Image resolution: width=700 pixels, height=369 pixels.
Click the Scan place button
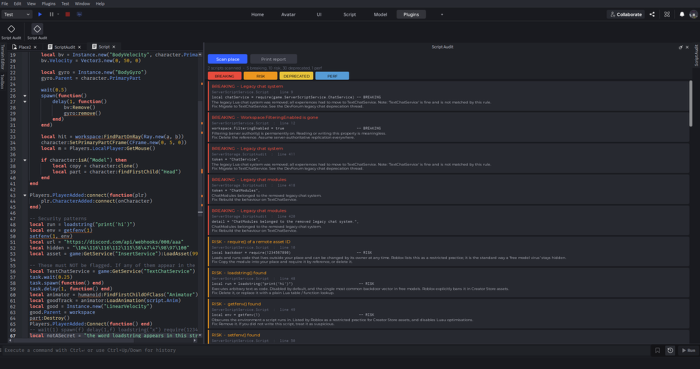point(228,59)
